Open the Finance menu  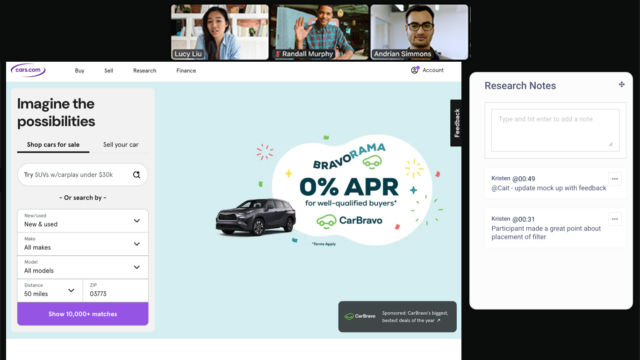(x=186, y=71)
